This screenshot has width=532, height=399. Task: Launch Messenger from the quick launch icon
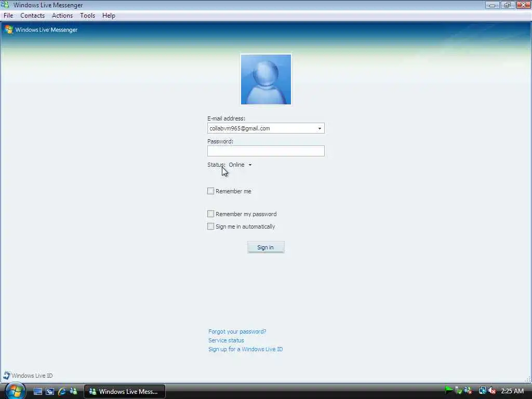pyautogui.click(x=74, y=391)
